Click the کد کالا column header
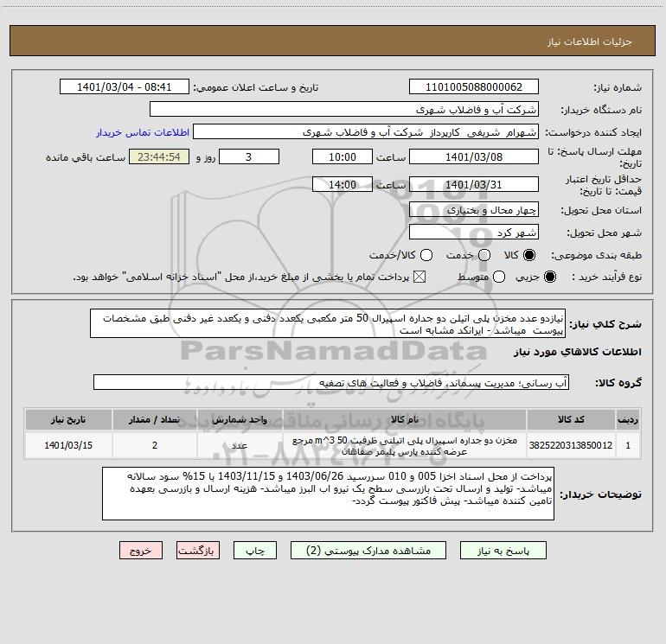Image resolution: width=666 pixels, height=644 pixels. (571, 419)
